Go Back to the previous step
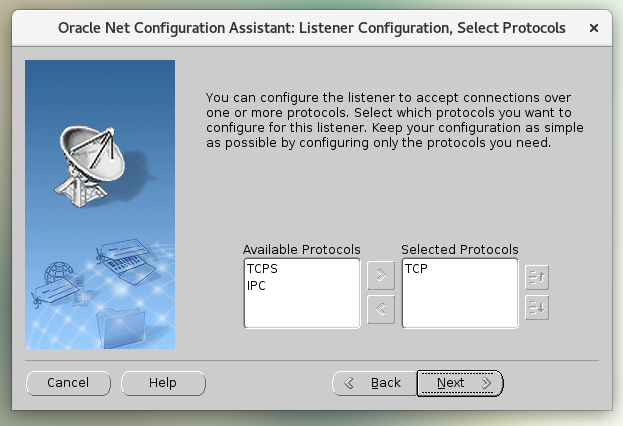 point(373,383)
